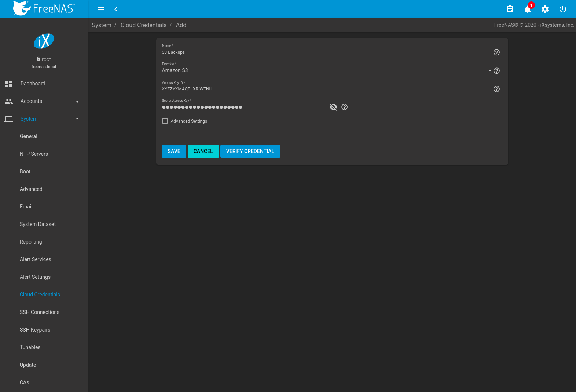Toggle Secret Access Key visibility
This screenshot has width=576, height=392.
[x=333, y=107]
